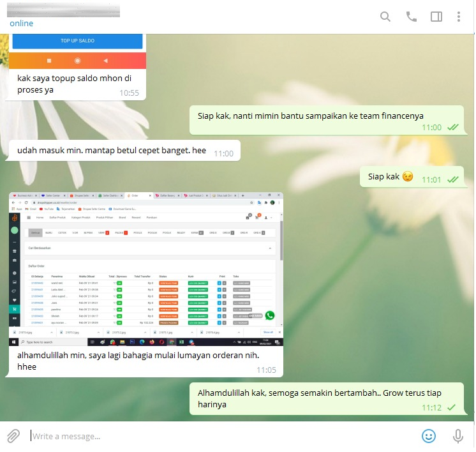The image size is (476, 452).
Task: Open contact profile from blurred name header
Action: point(63,10)
